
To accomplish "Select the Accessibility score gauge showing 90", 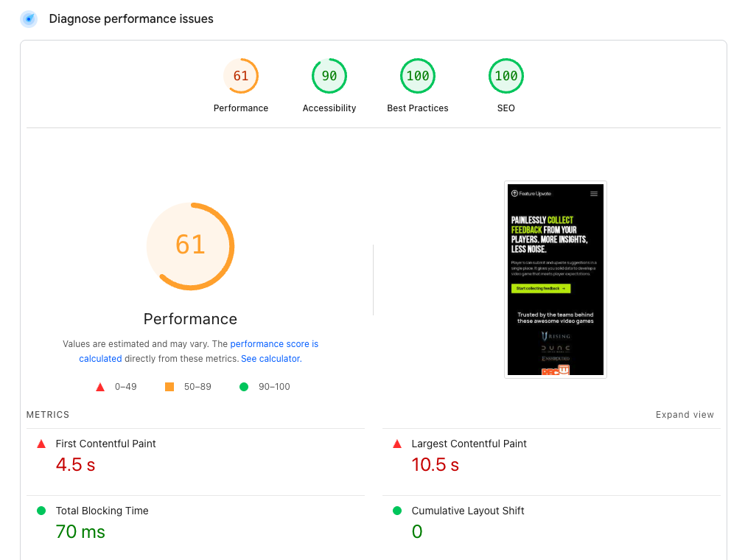I will [x=329, y=75].
